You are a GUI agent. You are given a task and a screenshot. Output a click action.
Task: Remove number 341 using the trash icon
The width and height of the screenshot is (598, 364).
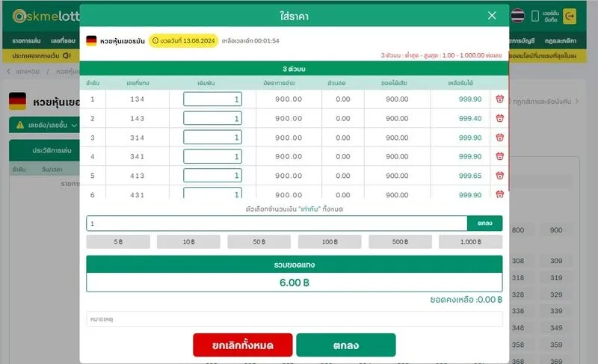coord(499,156)
